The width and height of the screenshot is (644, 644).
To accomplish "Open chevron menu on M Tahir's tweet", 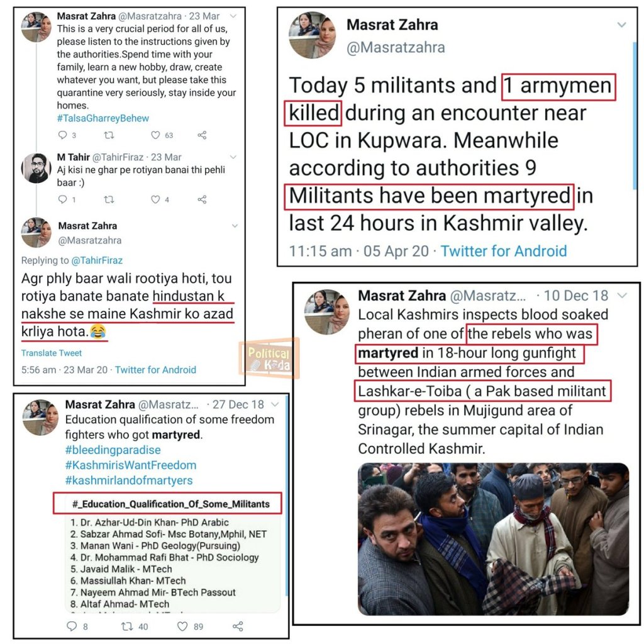I will coord(233,157).
